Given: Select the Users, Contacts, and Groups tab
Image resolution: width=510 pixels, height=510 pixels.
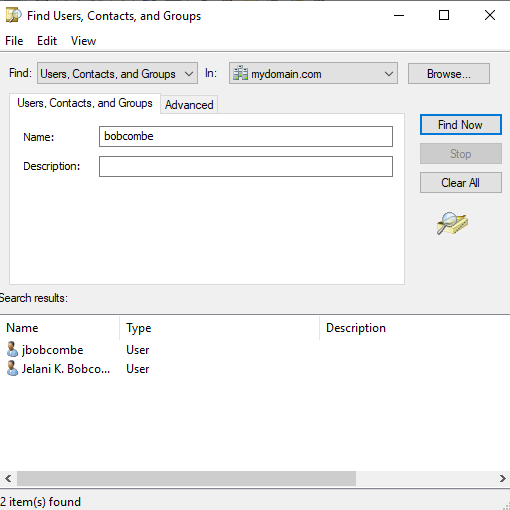Looking at the screenshot, I should (85, 103).
